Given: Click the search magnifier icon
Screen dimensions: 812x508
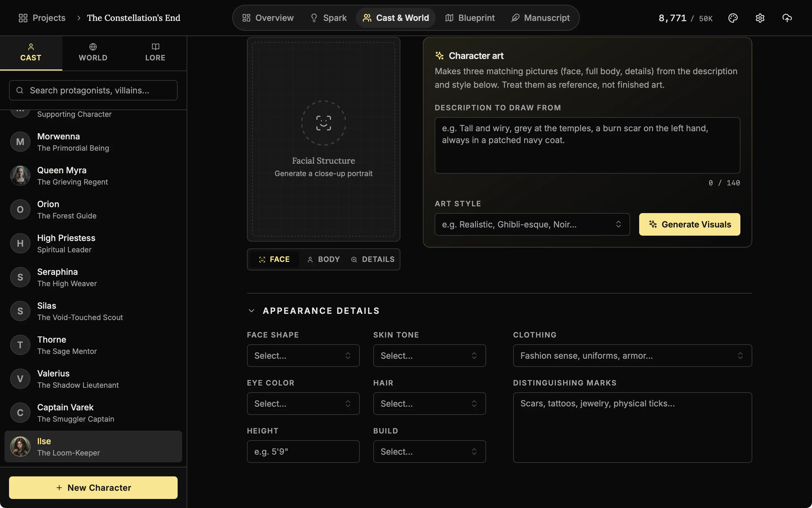Looking at the screenshot, I should [20, 90].
